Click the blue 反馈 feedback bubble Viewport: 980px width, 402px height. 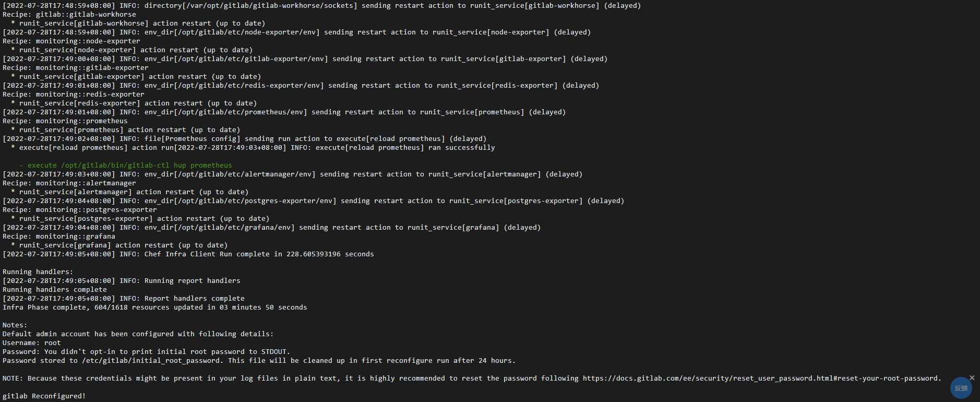pyautogui.click(x=961, y=388)
